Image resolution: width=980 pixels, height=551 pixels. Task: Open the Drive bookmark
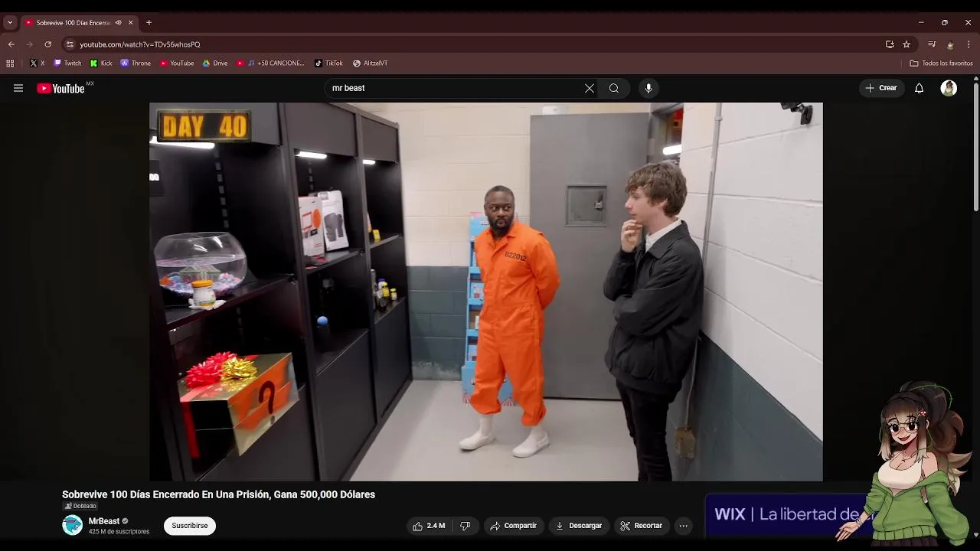point(215,64)
